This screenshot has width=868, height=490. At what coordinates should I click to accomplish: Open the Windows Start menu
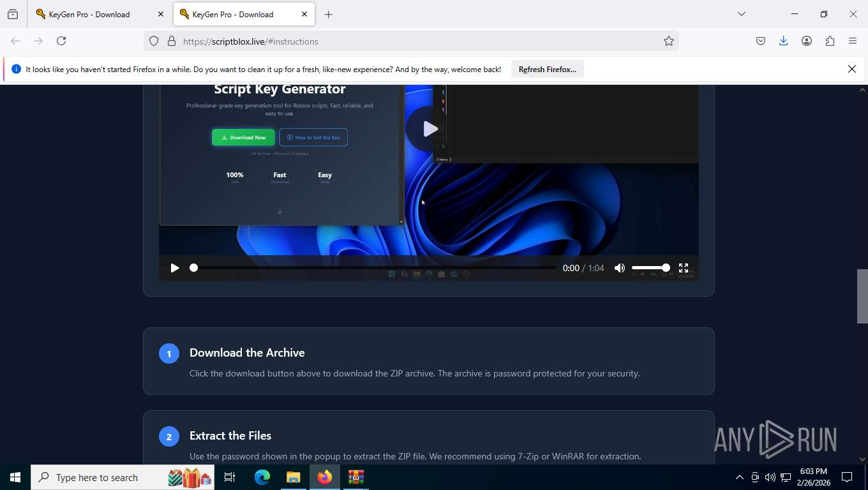pyautogui.click(x=15, y=477)
